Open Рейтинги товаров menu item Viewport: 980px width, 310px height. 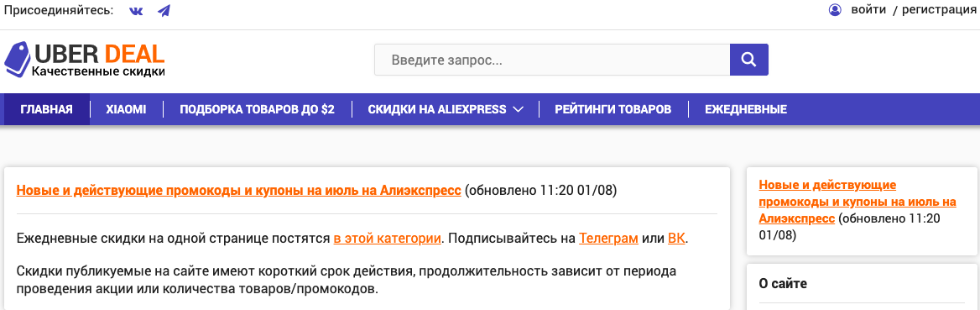click(x=613, y=109)
